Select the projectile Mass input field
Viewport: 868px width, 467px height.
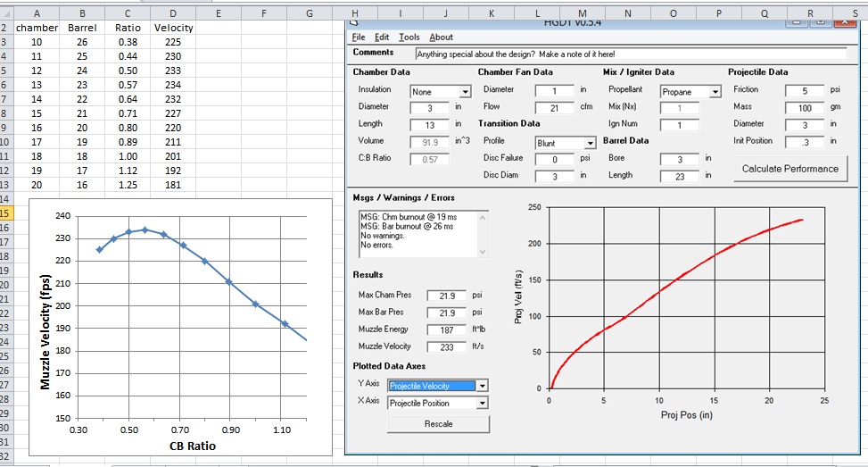803,107
